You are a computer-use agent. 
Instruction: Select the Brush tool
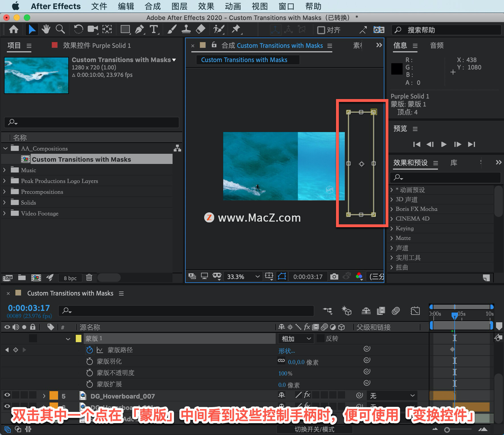pyautogui.click(x=172, y=29)
